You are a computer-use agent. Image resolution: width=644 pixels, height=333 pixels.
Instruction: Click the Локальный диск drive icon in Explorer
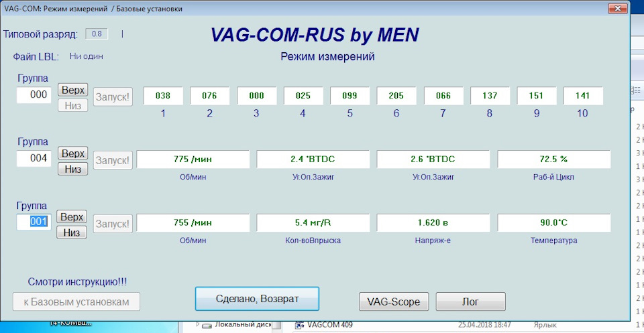coord(207,326)
